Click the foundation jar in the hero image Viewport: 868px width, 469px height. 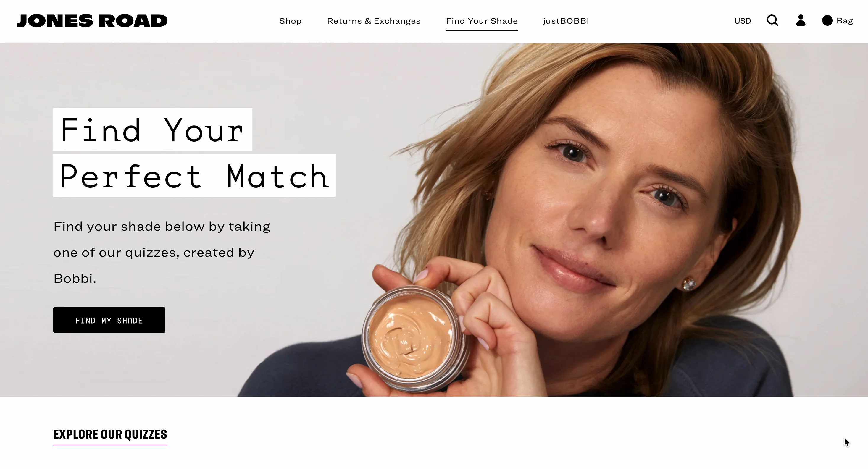click(x=412, y=339)
